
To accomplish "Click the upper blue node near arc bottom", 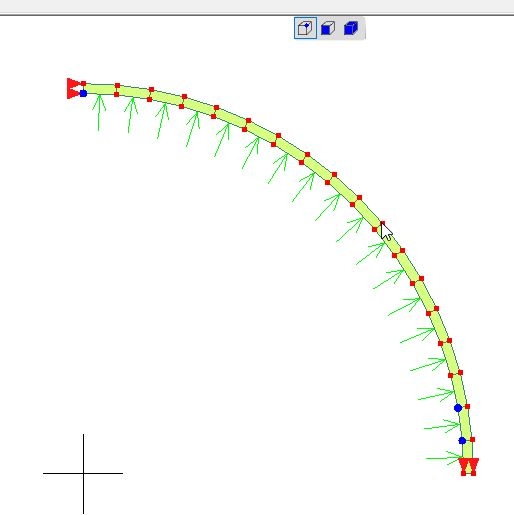I will 458,408.
